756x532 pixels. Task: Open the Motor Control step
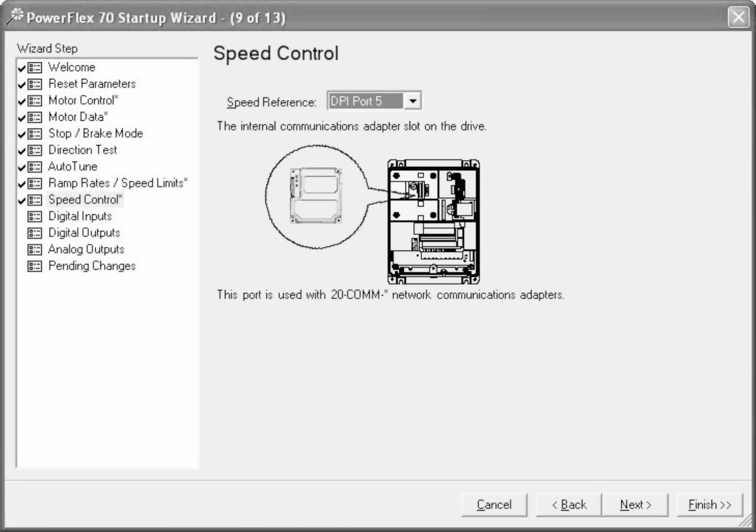coord(83,100)
